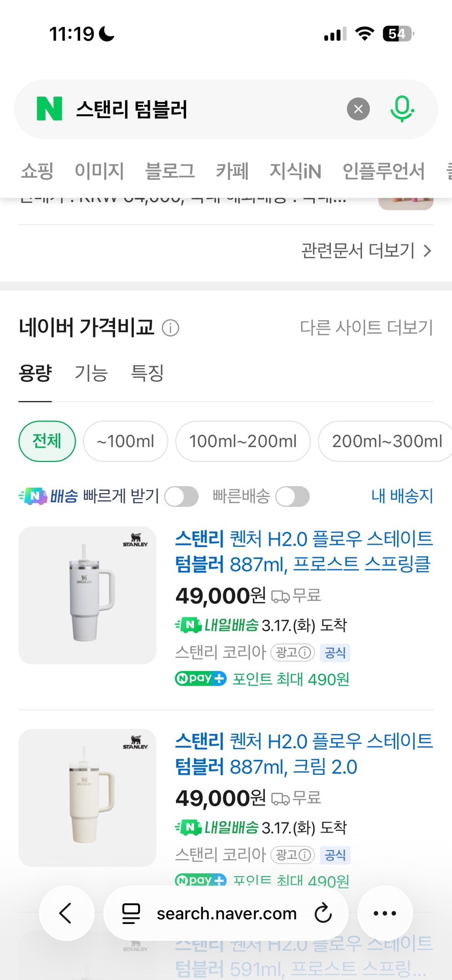Expand 관련문서 더보기 chevron
Viewport: 452px width, 980px height.
click(x=427, y=251)
